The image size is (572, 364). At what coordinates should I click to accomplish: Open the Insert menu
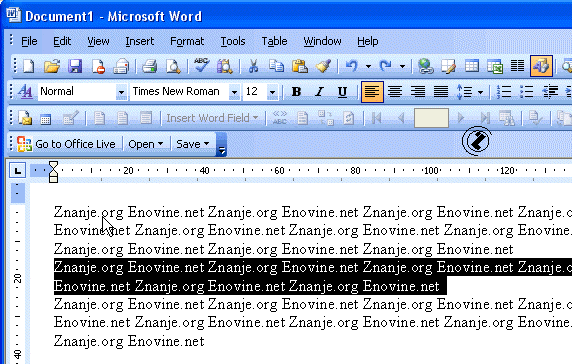coord(139,41)
